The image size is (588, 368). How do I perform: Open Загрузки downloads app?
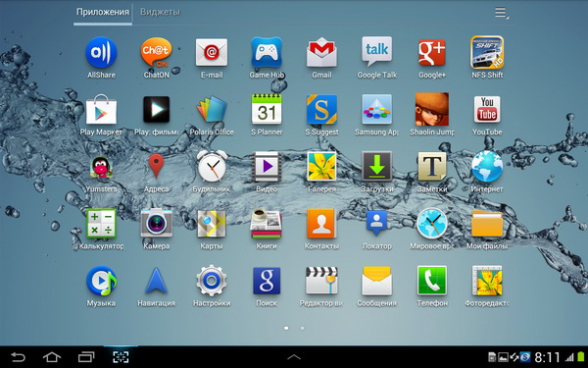377,167
